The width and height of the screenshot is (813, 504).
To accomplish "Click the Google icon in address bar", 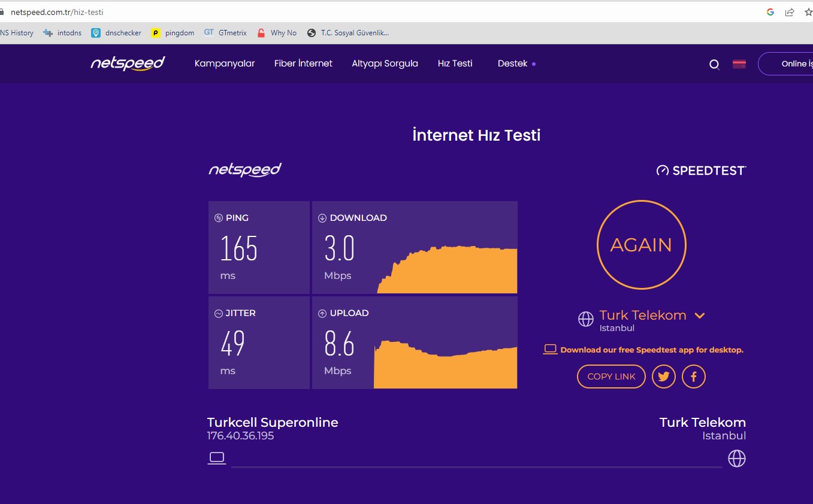I will click(x=770, y=12).
